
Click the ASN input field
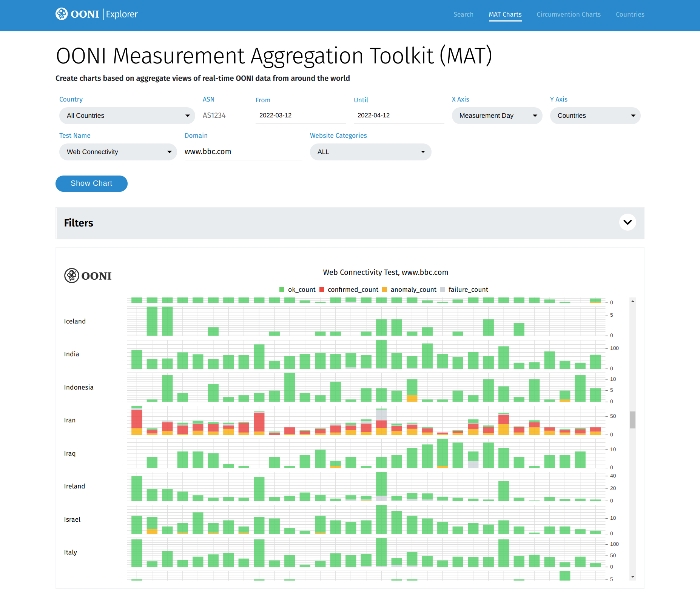[225, 116]
